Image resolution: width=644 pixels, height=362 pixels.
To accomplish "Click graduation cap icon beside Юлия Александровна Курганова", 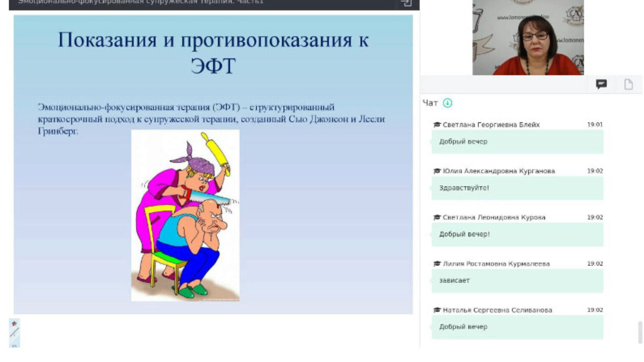I will (437, 171).
